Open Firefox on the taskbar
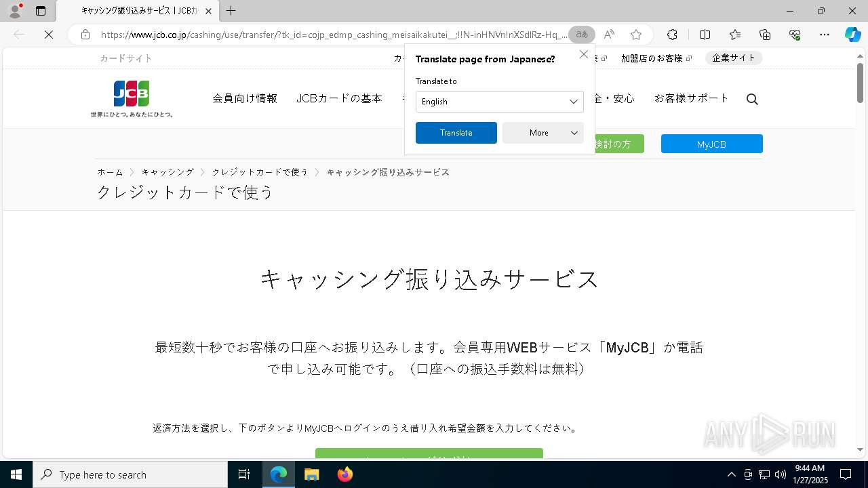 (x=345, y=474)
